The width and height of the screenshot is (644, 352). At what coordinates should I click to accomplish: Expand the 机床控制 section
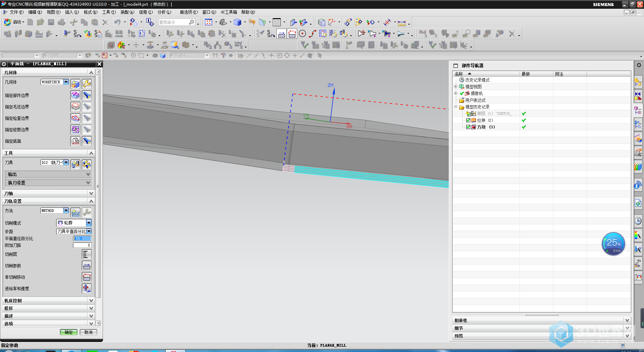[x=49, y=301]
